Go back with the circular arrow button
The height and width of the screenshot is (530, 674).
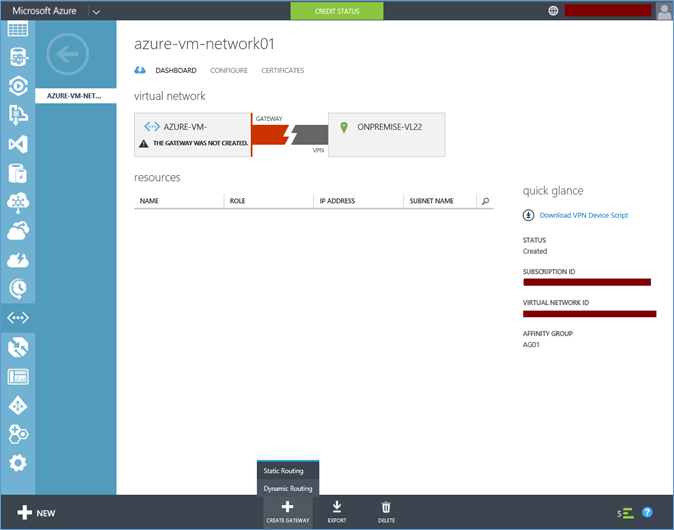67,54
